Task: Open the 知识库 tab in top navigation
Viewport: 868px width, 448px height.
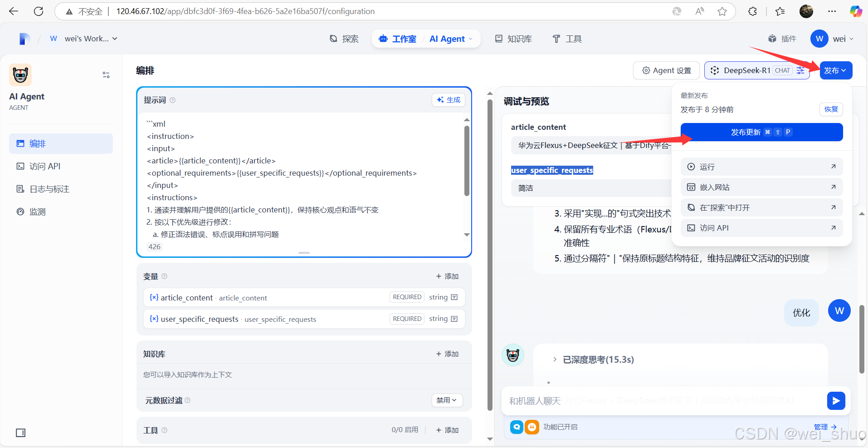Action: pos(513,39)
